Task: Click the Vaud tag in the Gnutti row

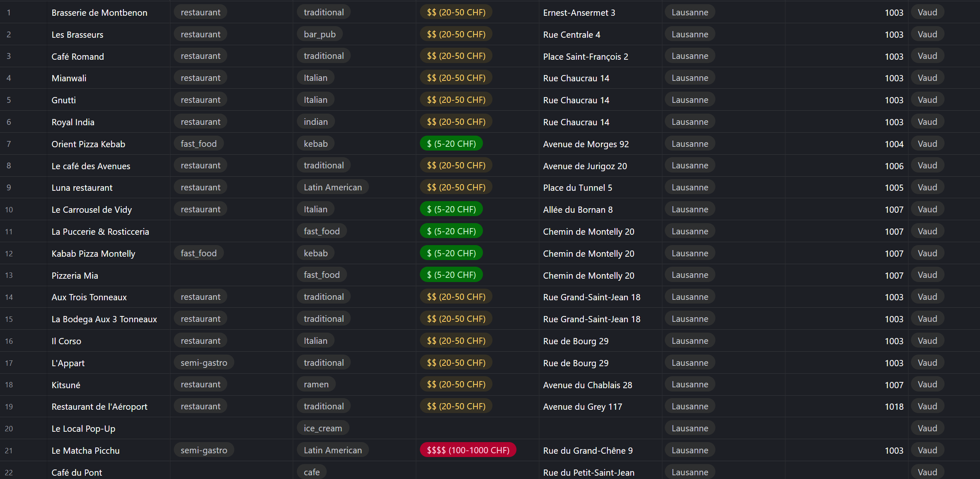Action: 927,100
